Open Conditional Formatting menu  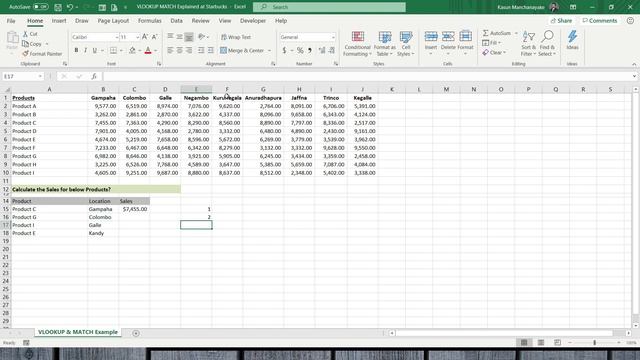coord(358,44)
